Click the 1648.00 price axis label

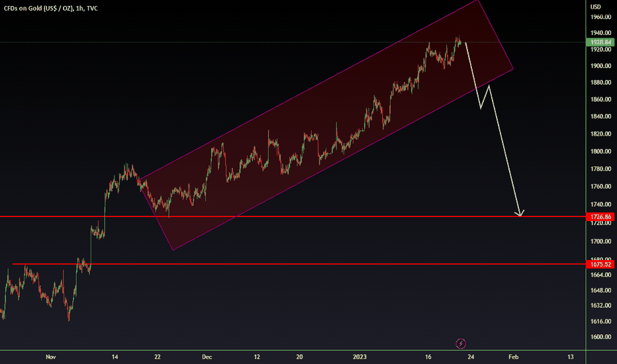pyautogui.click(x=600, y=291)
